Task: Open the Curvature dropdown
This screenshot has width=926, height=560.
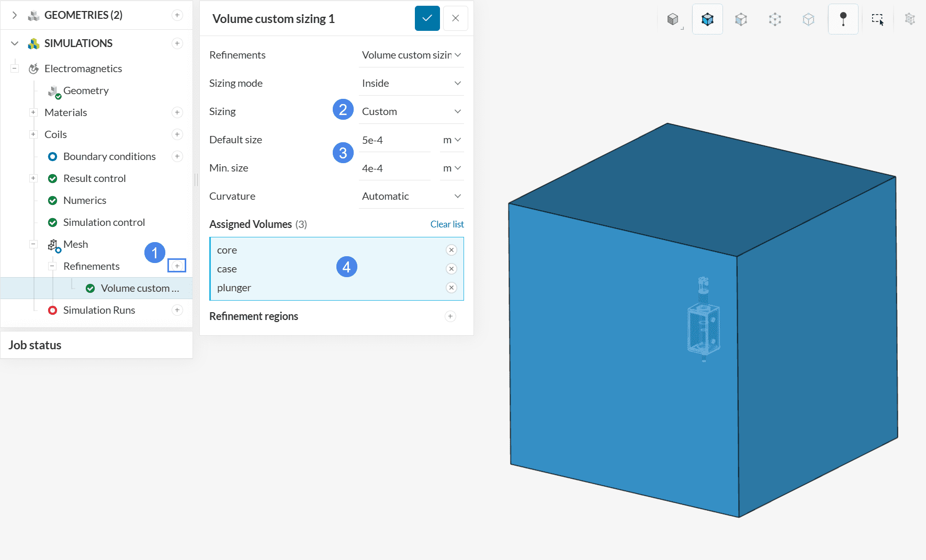Action: pyautogui.click(x=411, y=196)
